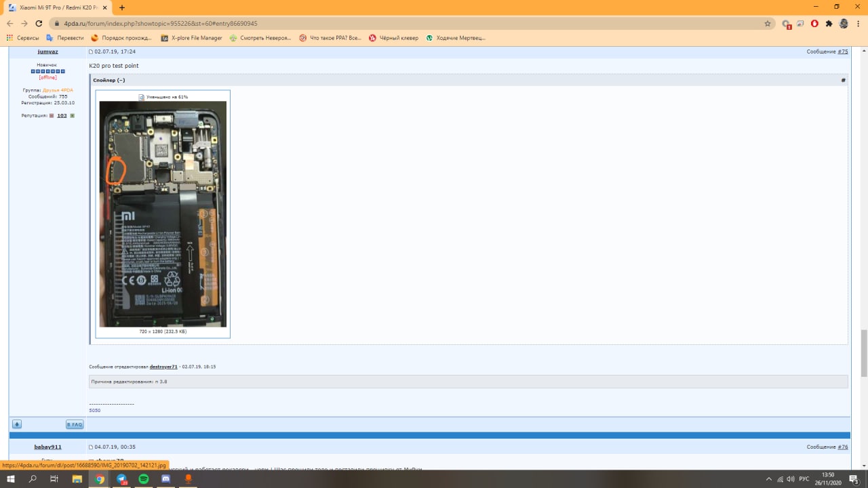The height and width of the screenshot is (488, 868).
Task: Open the K20 pro test point image
Action: tap(163, 214)
